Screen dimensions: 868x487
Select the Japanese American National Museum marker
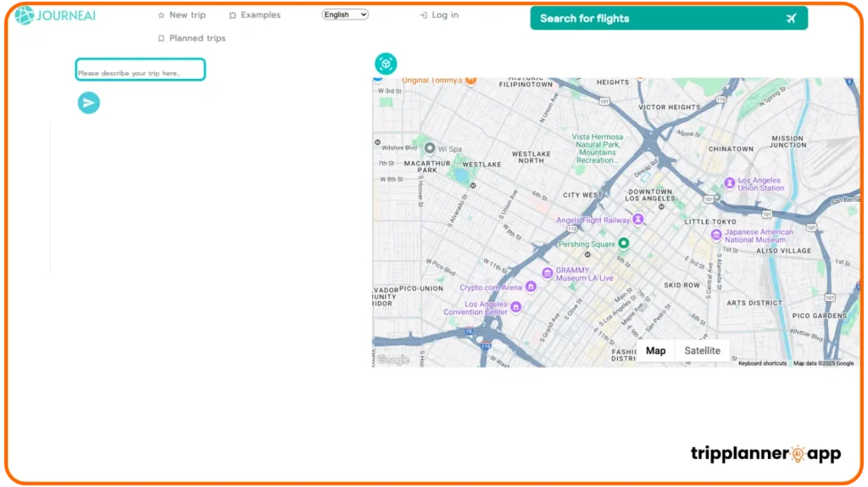click(715, 236)
